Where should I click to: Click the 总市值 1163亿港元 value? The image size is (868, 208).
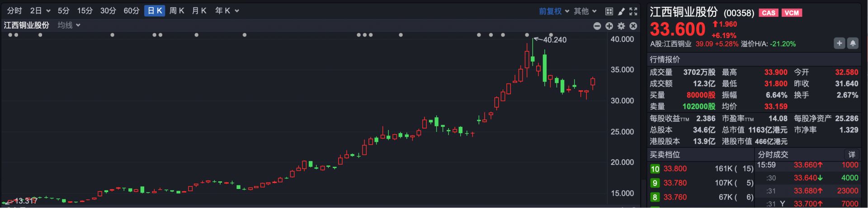tap(768, 130)
